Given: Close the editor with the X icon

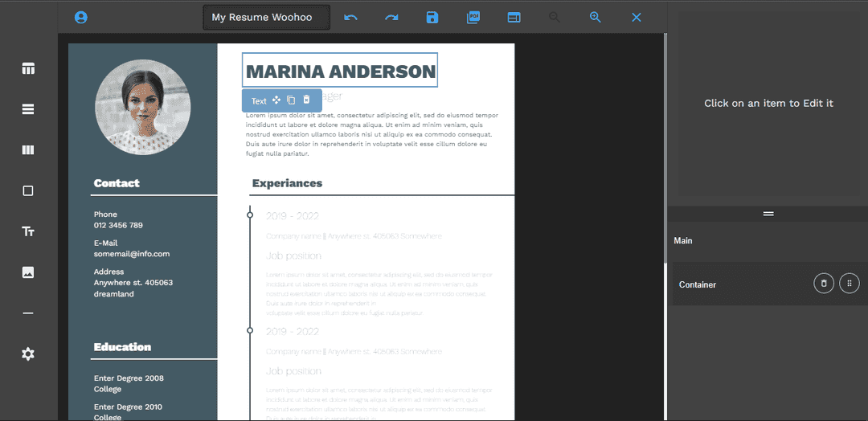Looking at the screenshot, I should coord(637,17).
